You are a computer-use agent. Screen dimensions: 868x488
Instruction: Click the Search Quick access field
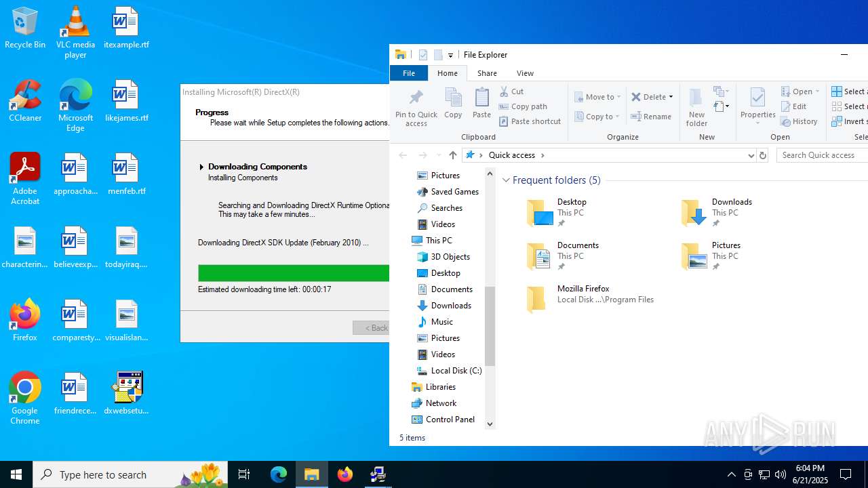pyautogui.click(x=823, y=155)
